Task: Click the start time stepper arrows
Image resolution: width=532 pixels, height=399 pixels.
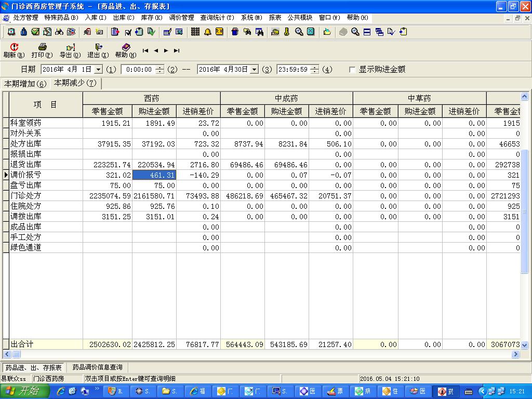Action: pyautogui.click(x=160, y=70)
